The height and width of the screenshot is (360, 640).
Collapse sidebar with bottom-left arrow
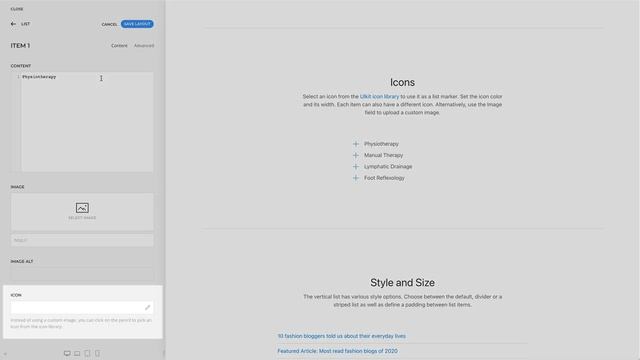click(x=5, y=354)
